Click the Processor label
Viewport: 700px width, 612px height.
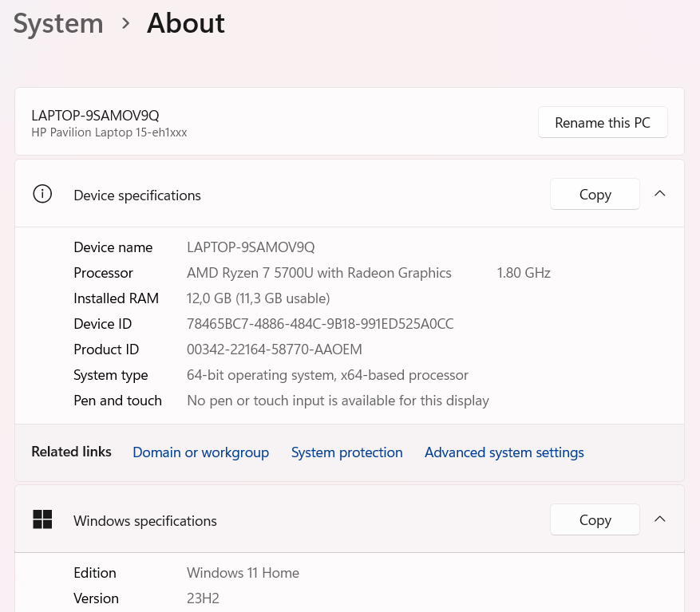point(103,273)
